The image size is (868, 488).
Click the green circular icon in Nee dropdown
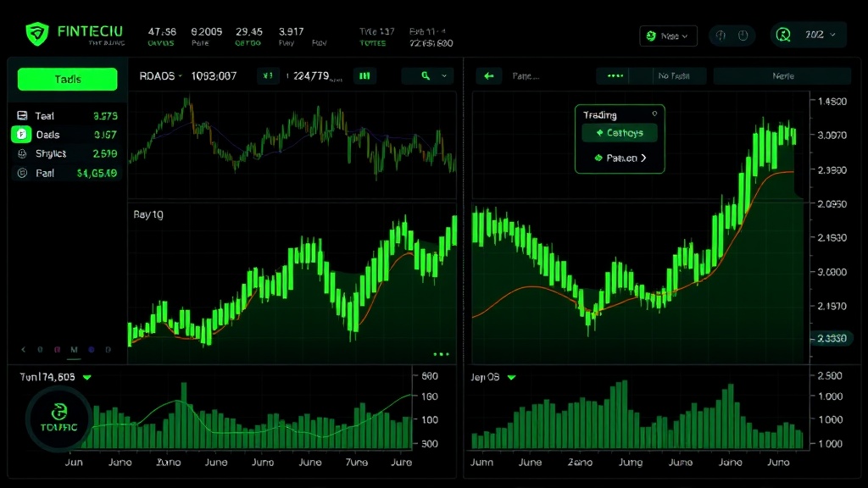[x=652, y=36]
